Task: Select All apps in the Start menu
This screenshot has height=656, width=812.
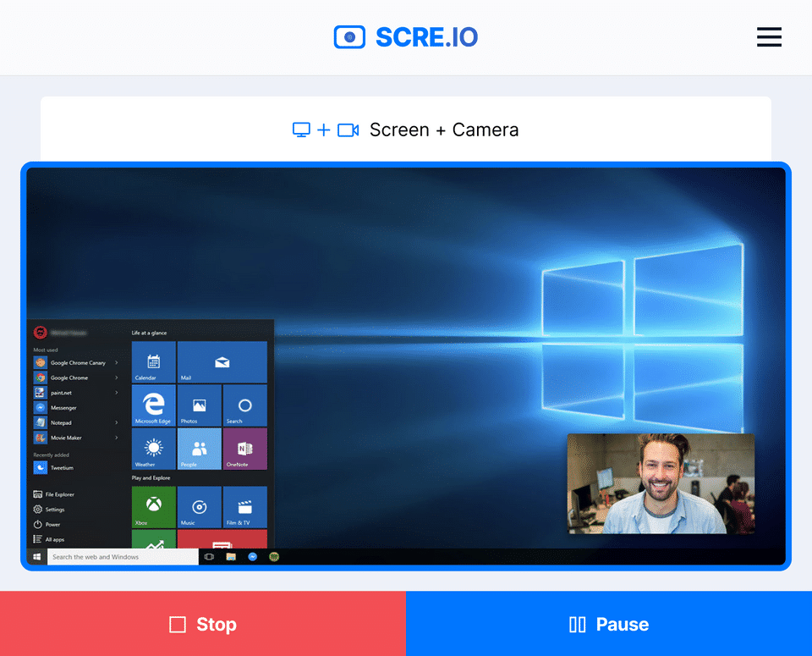Action: click(49, 539)
